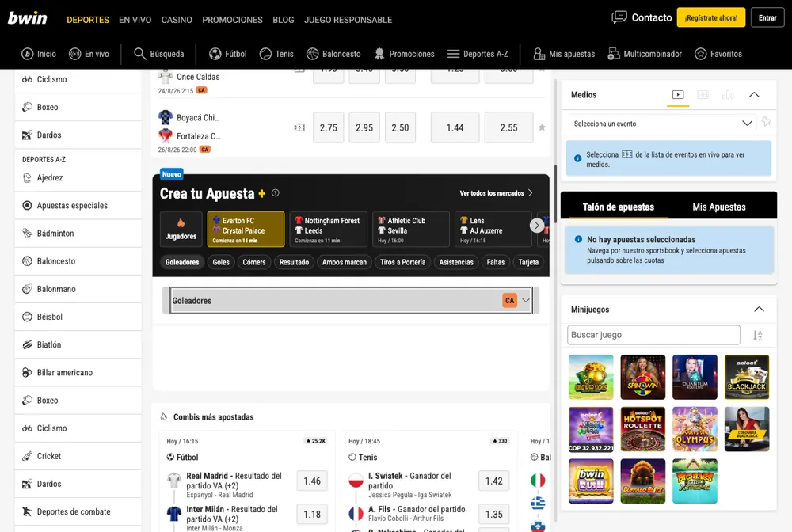Collapse the Medios panel
The height and width of the screenshot is (532, 792).
coord(754,95)
